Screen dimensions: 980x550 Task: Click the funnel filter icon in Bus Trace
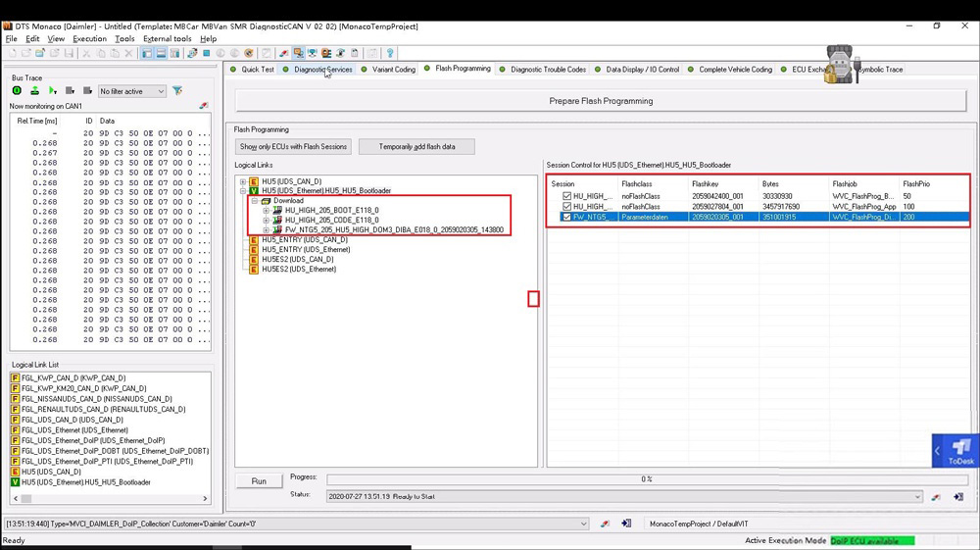(x=177, y=91)
